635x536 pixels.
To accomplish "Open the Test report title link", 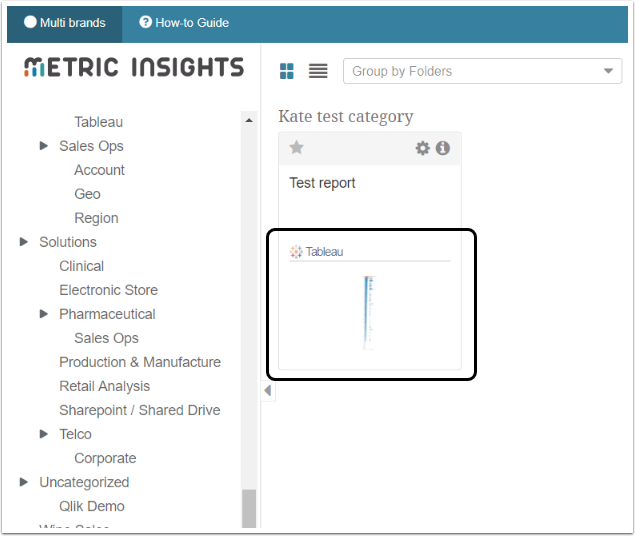I will [322, 183].
